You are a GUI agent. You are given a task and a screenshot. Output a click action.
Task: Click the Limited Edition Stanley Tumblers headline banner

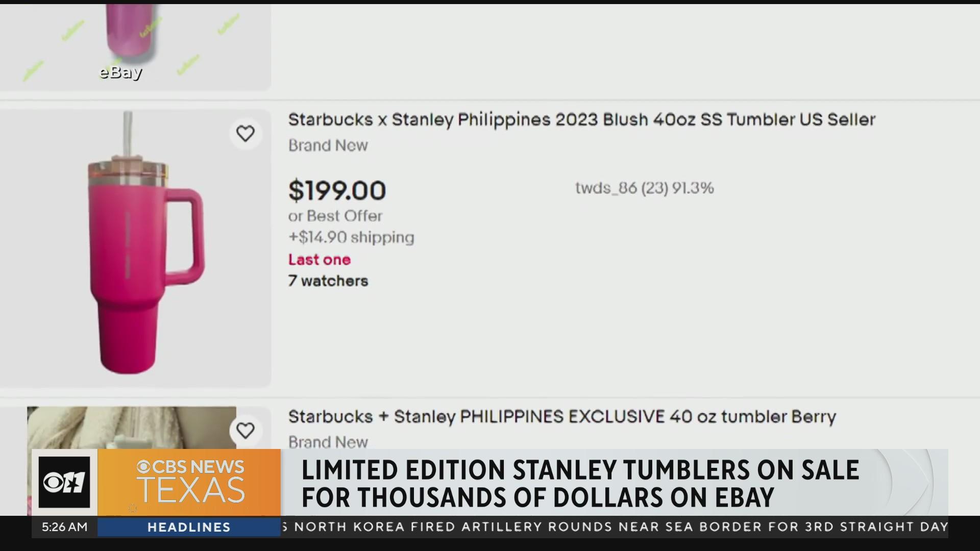click(580, 483)
